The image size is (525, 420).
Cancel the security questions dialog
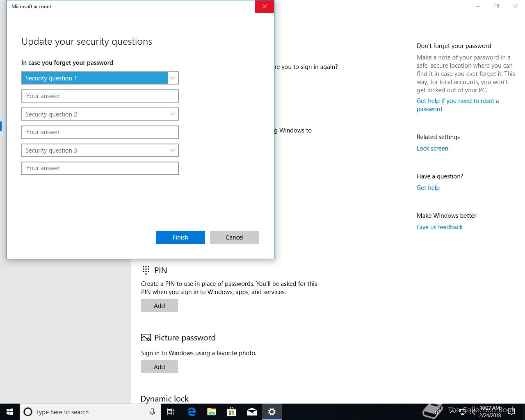click(235, 237)
